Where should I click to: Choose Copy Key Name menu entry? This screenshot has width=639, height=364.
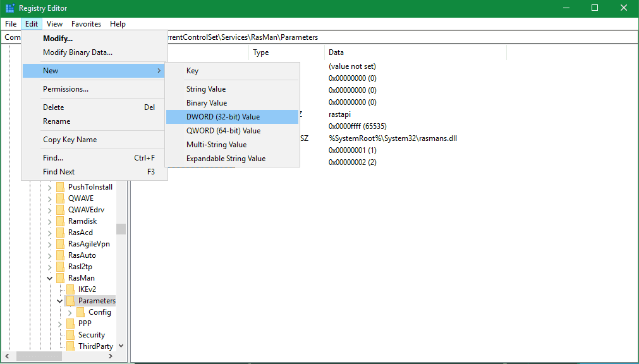70,140
